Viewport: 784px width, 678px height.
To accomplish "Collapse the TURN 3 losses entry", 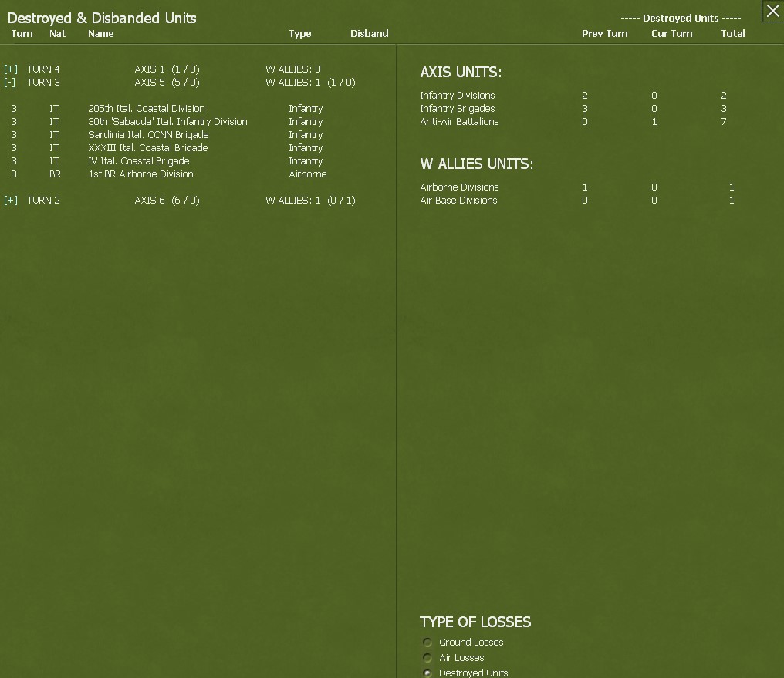I will [x=11, y=83].
